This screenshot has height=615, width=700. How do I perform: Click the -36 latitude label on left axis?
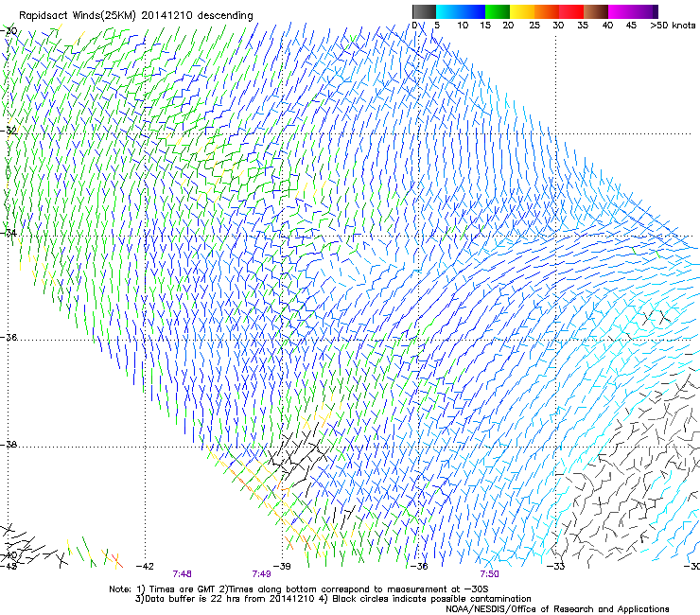[x=9, y=337]
